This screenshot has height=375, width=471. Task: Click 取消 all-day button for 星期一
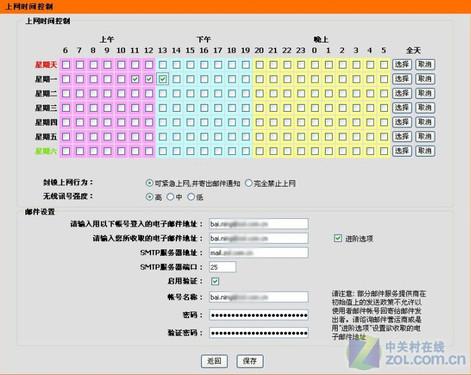click(x=425, y=79)
